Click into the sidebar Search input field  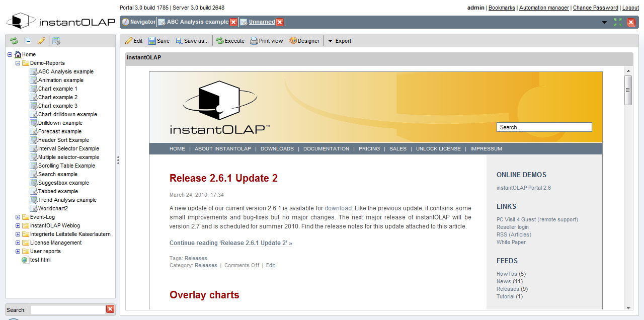[67, 309]
